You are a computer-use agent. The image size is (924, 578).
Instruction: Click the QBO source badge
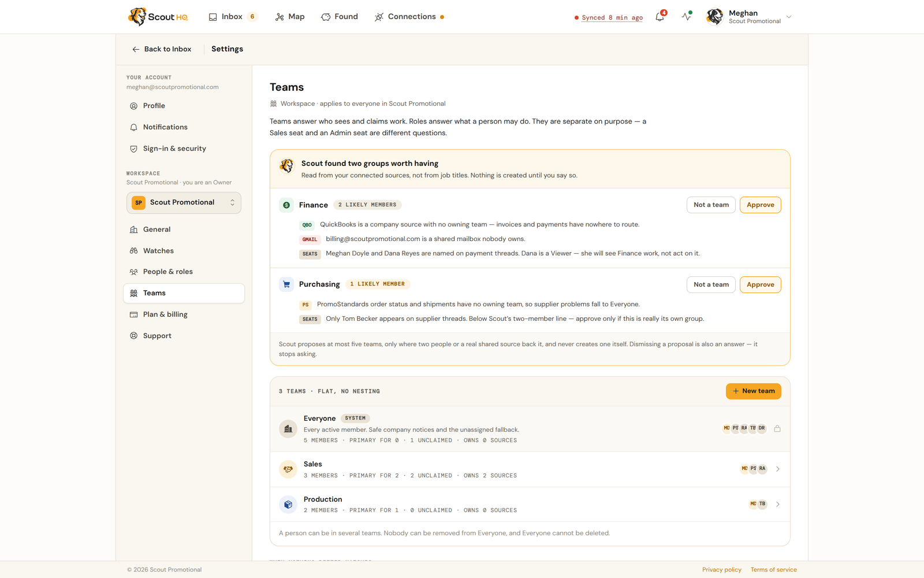307,225
